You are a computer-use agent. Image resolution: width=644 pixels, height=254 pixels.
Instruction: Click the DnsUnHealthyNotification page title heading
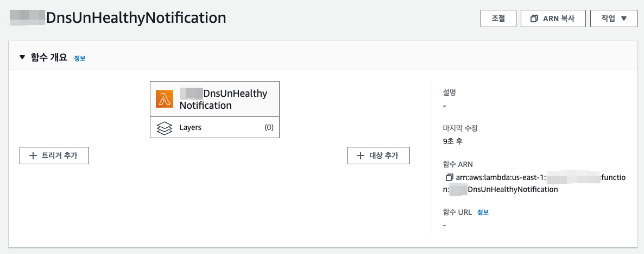pyautogui.click(x=136, y=18)
